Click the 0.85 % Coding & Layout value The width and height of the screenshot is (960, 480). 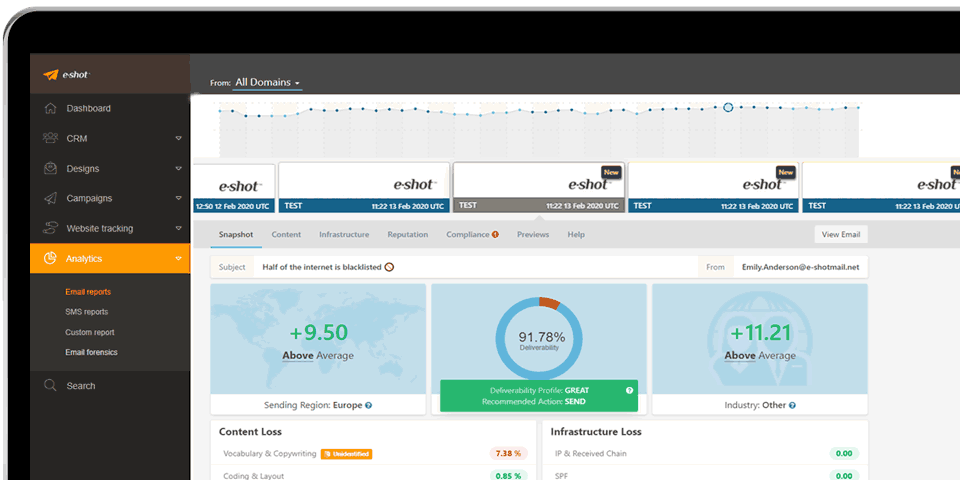[508, 476]
